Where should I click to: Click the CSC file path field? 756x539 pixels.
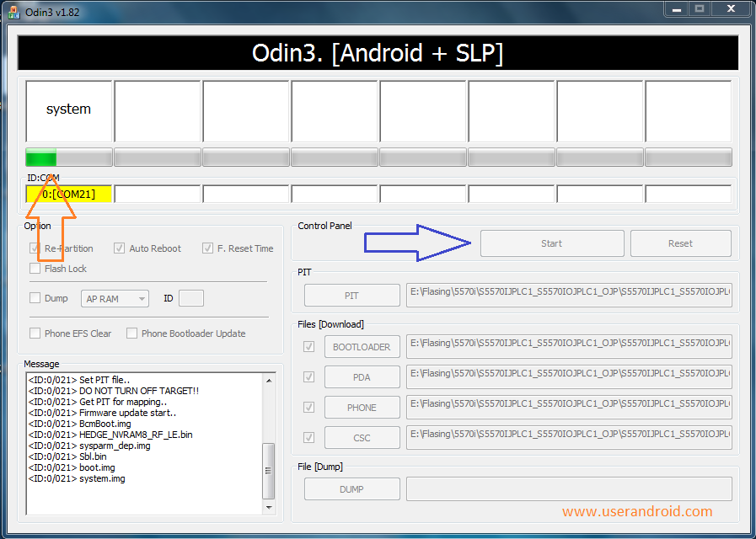tap(570, 437)
